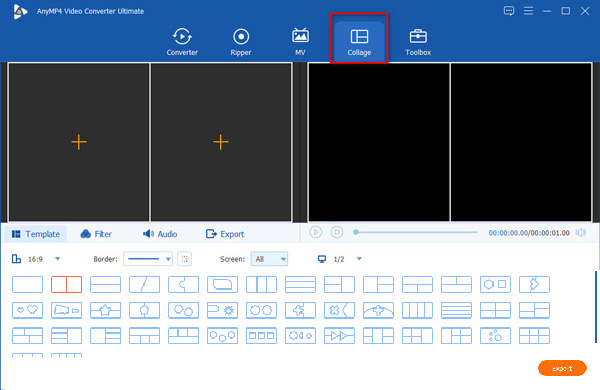Switch to the Filter tab
The width and height of the screenshot is (600, 390).
point(96,234)
